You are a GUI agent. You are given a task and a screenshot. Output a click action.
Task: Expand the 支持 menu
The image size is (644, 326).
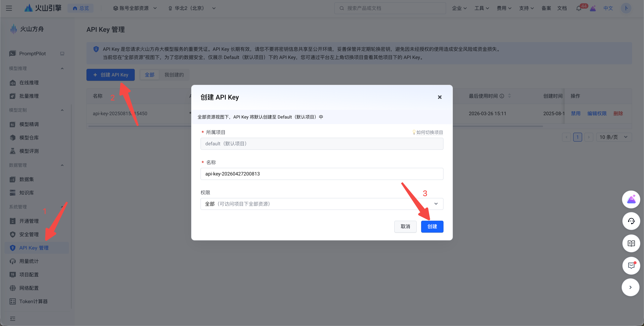pos(526,8)
